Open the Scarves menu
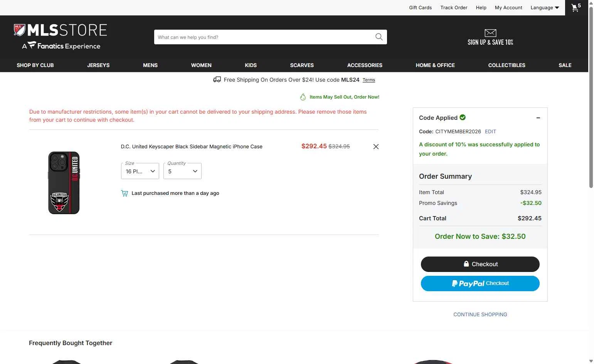Image resolution: width=594 pixels, height=364 pixels. pos(302,65)
